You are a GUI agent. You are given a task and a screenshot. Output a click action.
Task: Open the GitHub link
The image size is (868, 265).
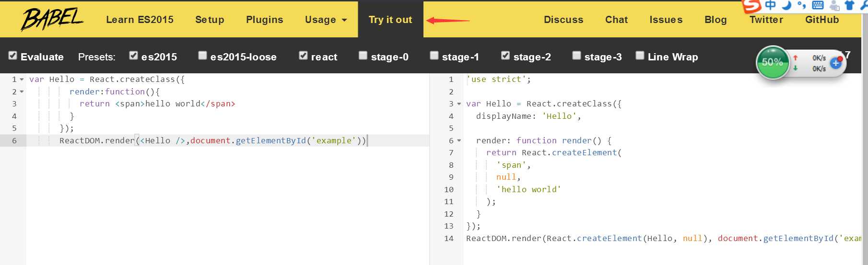(x=822, y=20)
